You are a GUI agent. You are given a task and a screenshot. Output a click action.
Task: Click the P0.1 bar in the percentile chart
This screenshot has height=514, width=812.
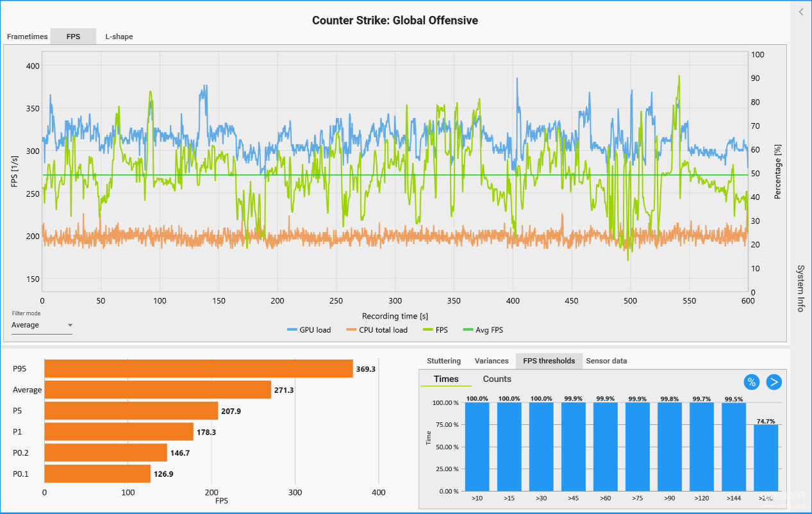(97, 474)
